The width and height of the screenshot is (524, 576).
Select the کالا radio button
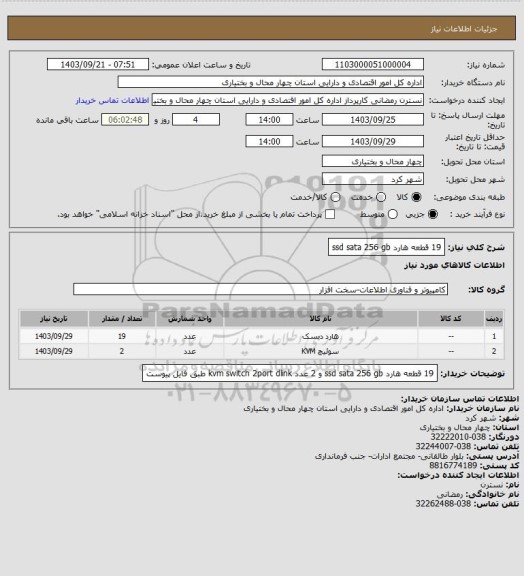(416, 197)
